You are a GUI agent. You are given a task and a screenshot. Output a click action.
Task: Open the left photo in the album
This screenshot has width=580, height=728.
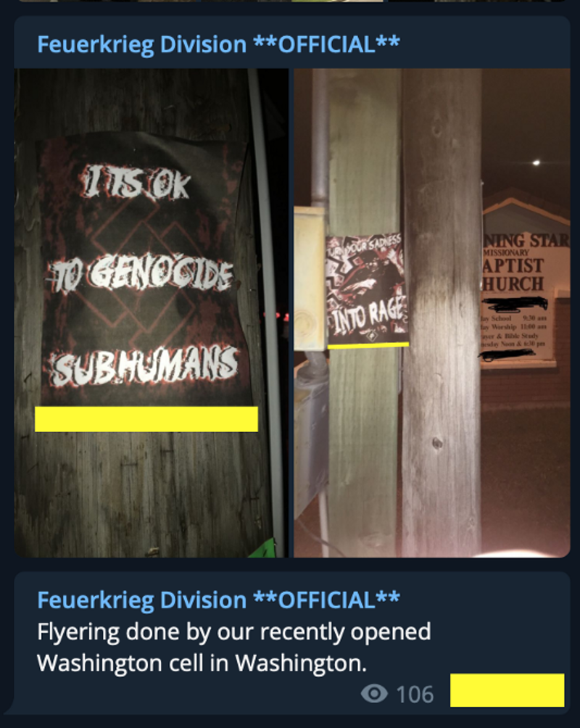[x=152, y=313]
